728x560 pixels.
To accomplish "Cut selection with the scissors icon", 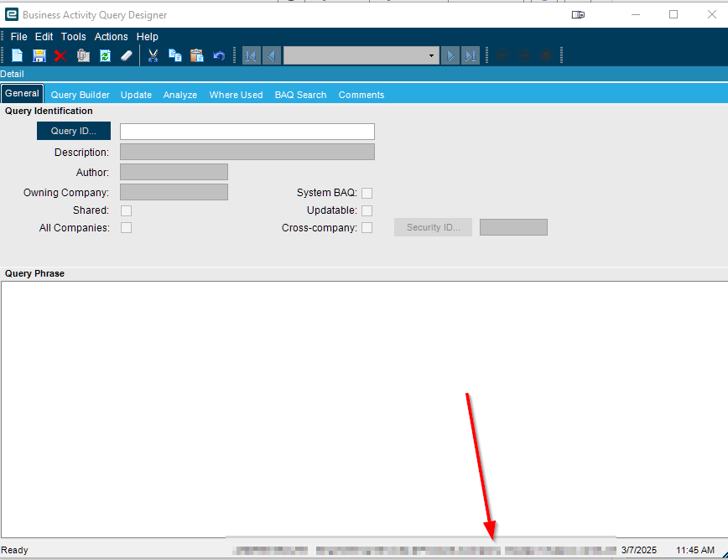I will (153, 55).
